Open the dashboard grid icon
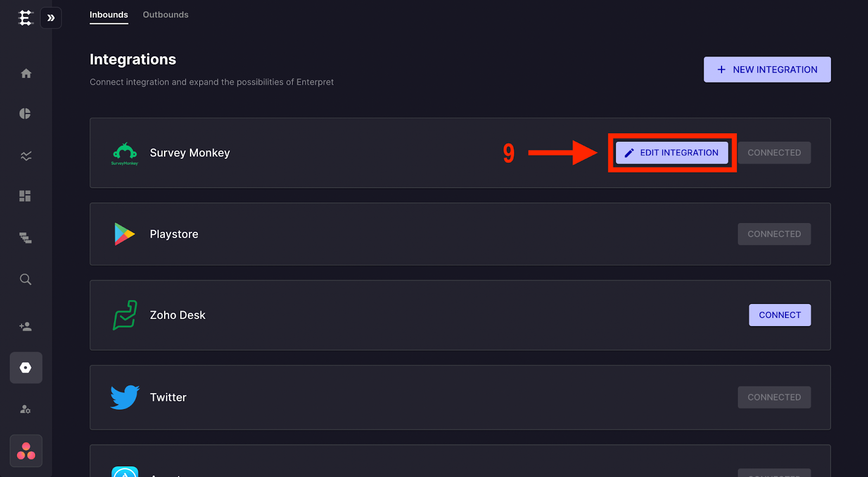Screen dimensions: 868x477 [x=25, y=196]
